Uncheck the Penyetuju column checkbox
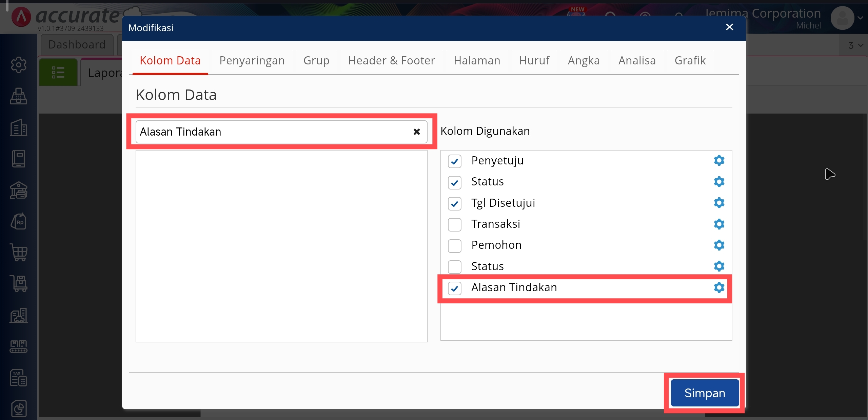 click(454, 161)
